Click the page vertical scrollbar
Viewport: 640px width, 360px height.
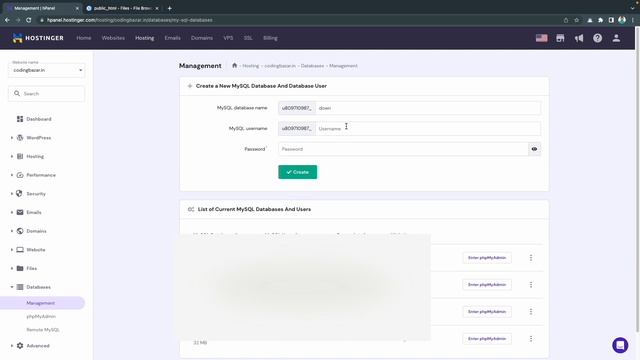637,180
